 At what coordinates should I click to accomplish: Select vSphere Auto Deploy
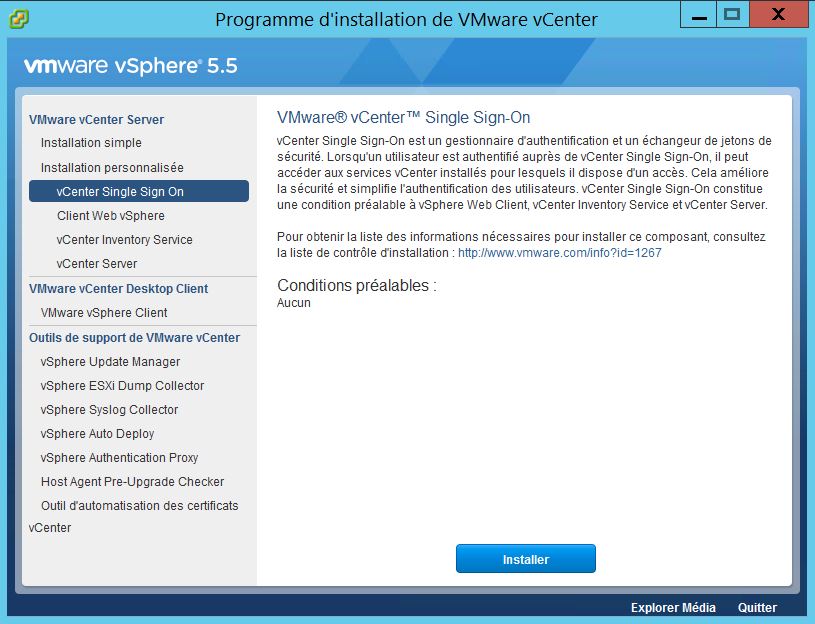point(97,433)
